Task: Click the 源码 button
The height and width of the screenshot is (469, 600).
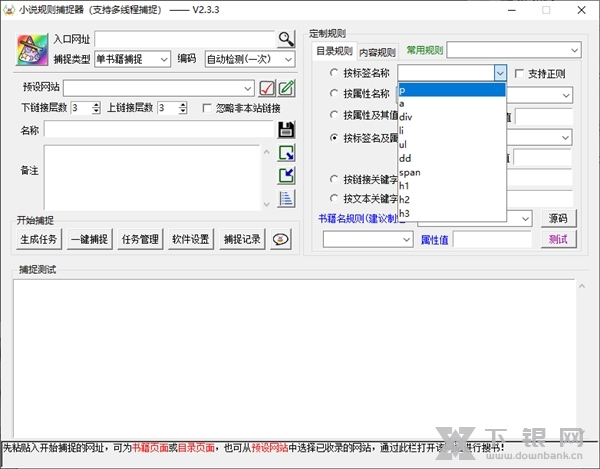Action: (558, 218)
